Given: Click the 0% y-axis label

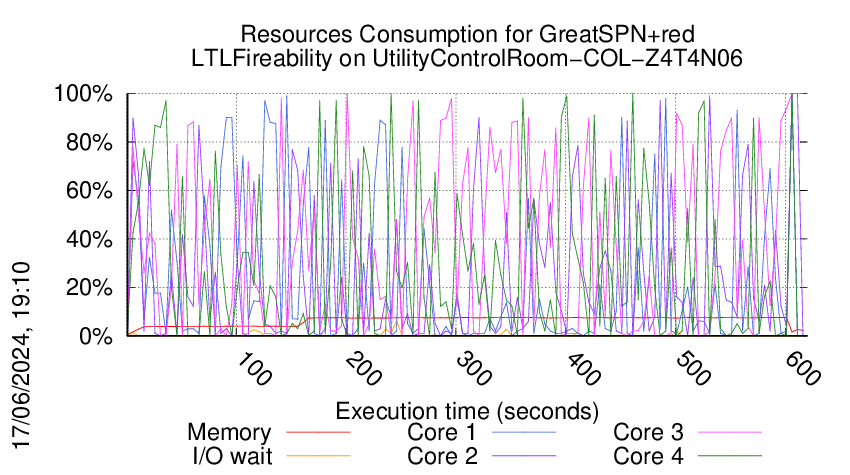Looking at the screenshot, I should [x=96, y=336].
